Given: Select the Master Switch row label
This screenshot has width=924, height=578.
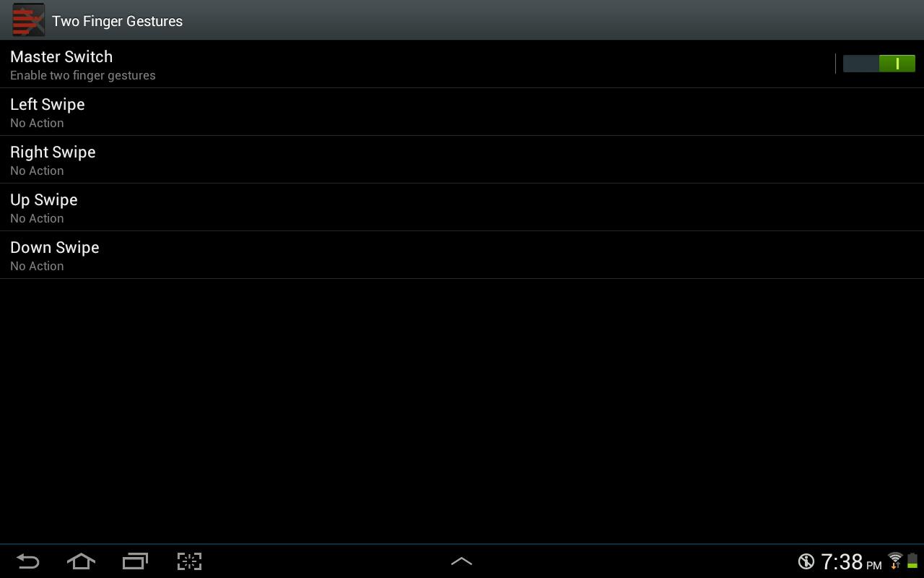Looking at the screenshot, I should (61, 56).
